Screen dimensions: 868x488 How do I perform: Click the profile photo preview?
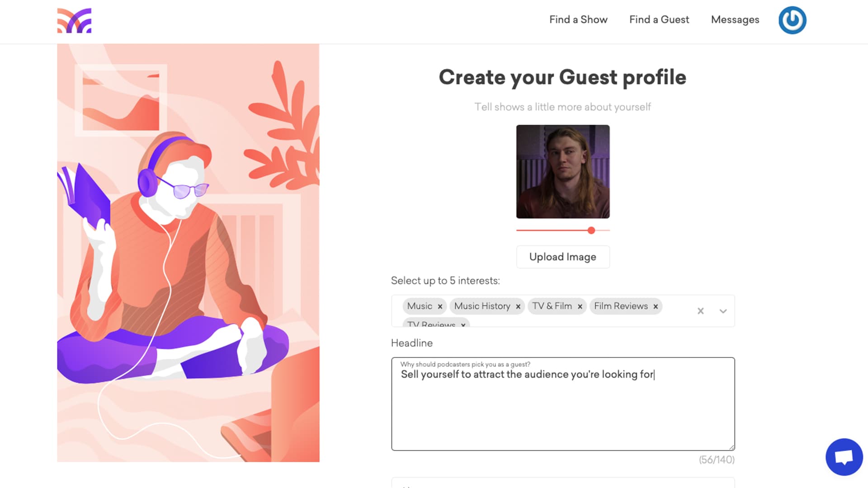(563, 172)
